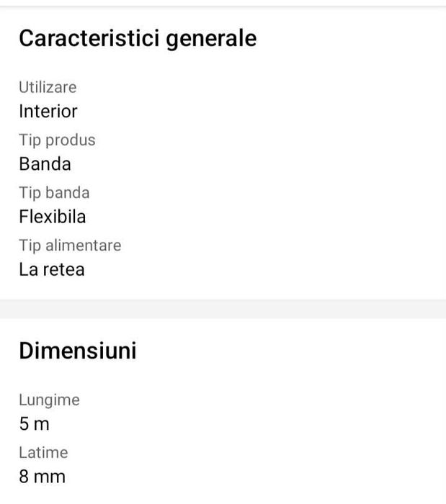Click the "5 m" length value

[34, 424]
